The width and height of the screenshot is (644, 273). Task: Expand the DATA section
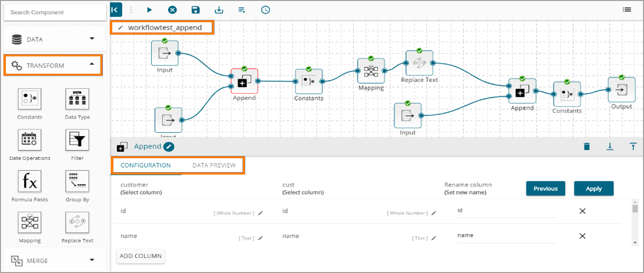tap(53, 39)
